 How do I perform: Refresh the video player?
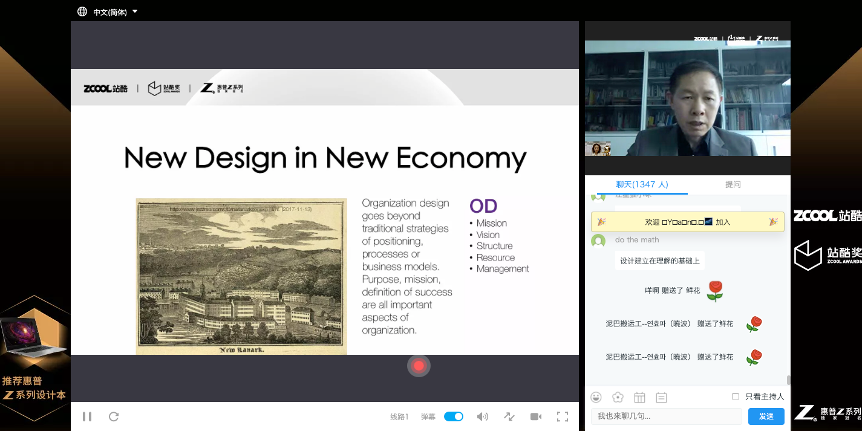pos(114,416)
